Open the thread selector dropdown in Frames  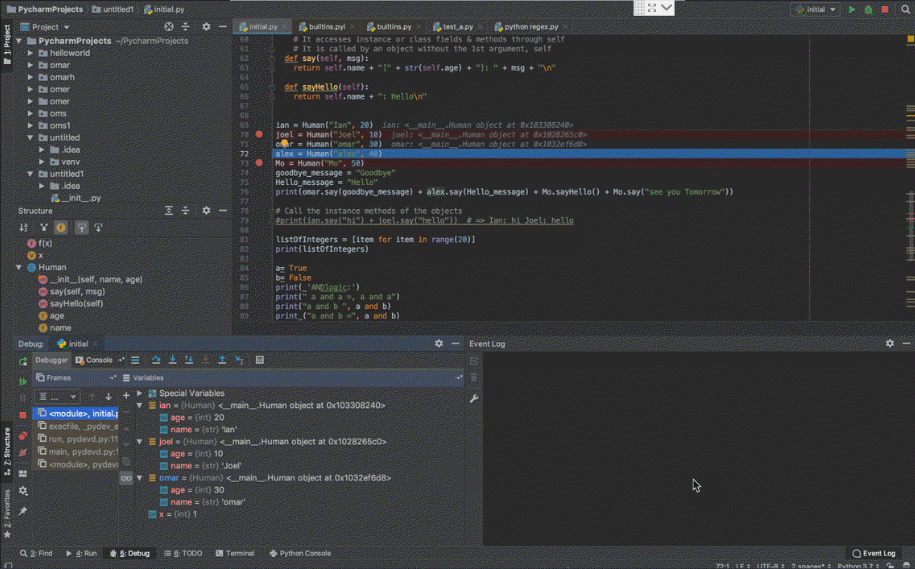point(57,397)
